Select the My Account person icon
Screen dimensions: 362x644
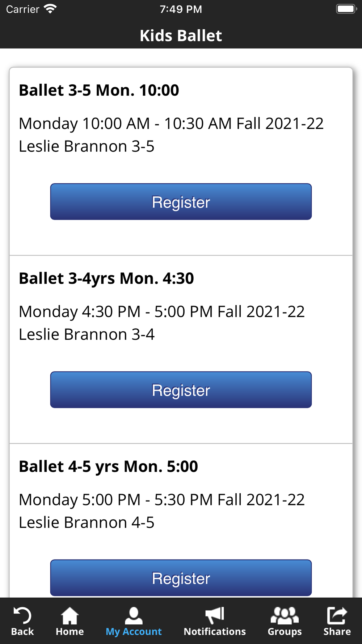pos(134,616)
